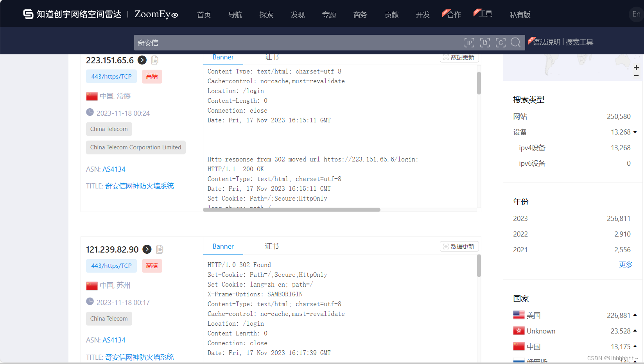This screenshot has height=364, width=644.
Task: Copy IP 223.151.65.6 with clipboard icon
Action: (x=155, y=60)
